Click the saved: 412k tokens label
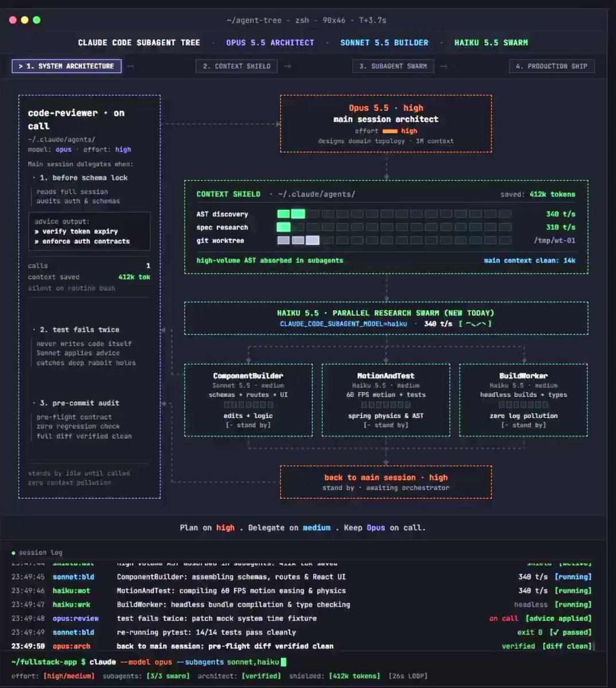This screenshot has width=616, height=688. tap(537, 194)
